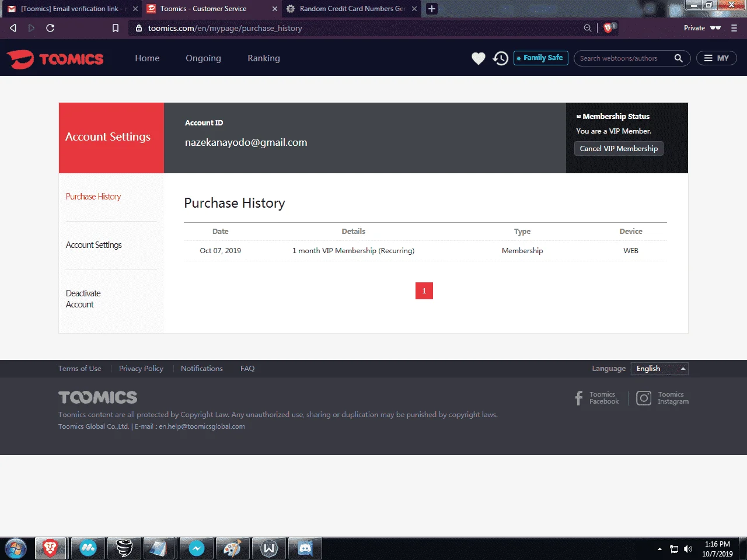Image resolution: width=747 pixels, height=560 pixels.
Task: Open the Toomics Facebook icon link
Action: pos(579,398)
